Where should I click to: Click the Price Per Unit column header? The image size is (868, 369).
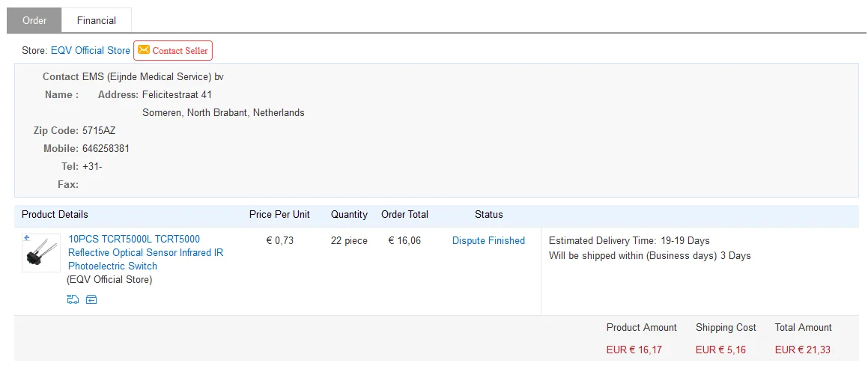pos(279,214)
